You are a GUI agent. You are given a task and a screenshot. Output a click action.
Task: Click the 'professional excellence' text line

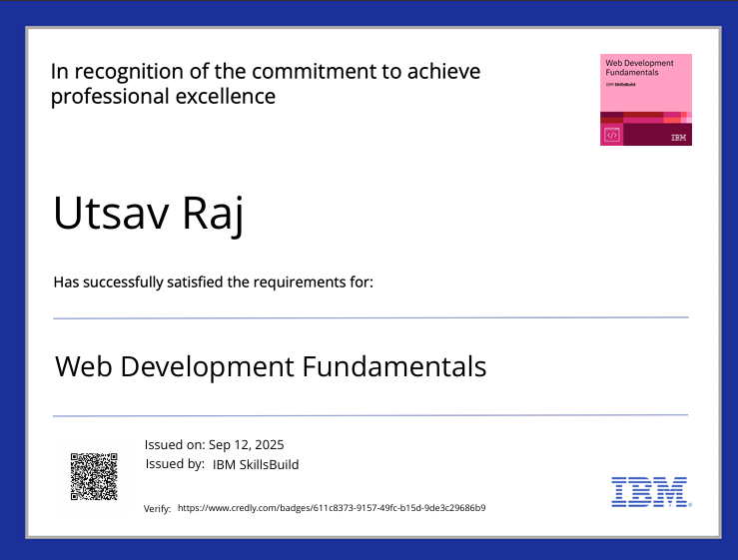coord(163,97)
